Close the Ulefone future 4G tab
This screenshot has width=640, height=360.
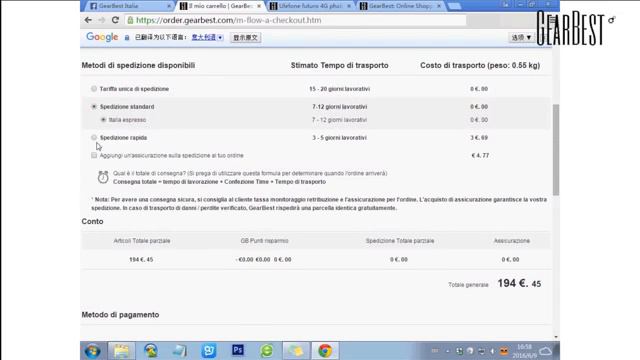[349, 6]
